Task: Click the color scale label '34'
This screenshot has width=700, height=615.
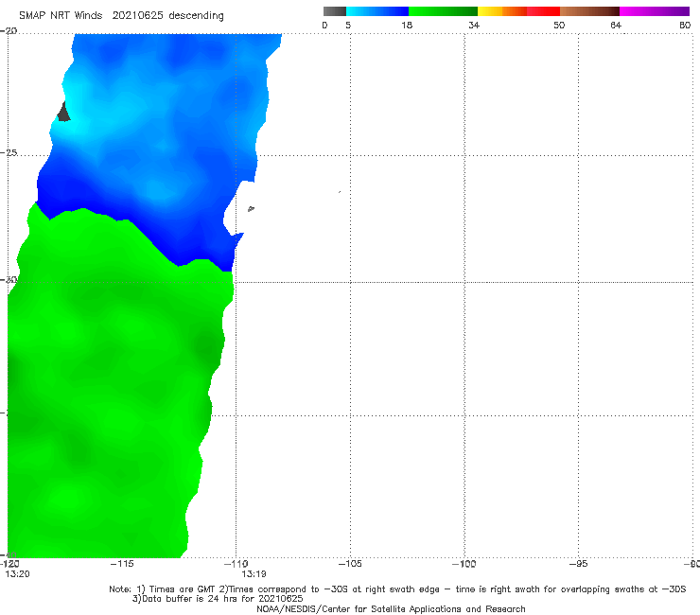Action: (474, 25)
